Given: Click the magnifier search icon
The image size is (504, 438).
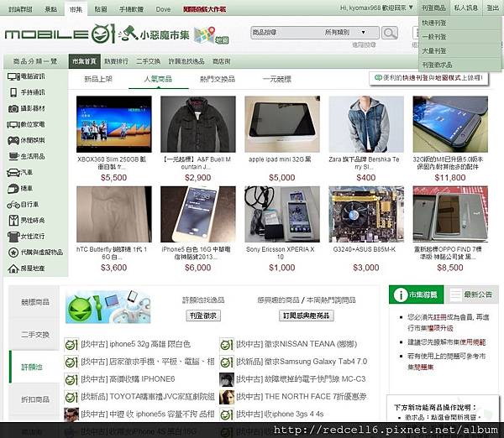Looking at the screenshot, I should 390,33.
